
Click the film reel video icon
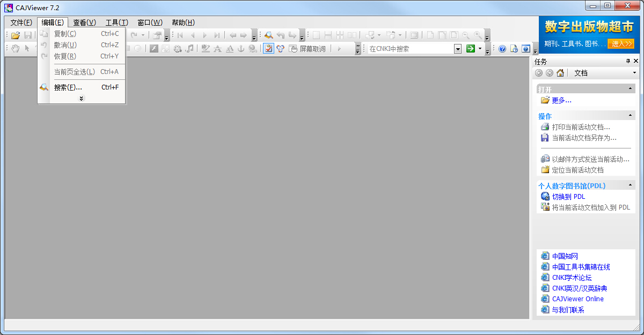[177, 49]
